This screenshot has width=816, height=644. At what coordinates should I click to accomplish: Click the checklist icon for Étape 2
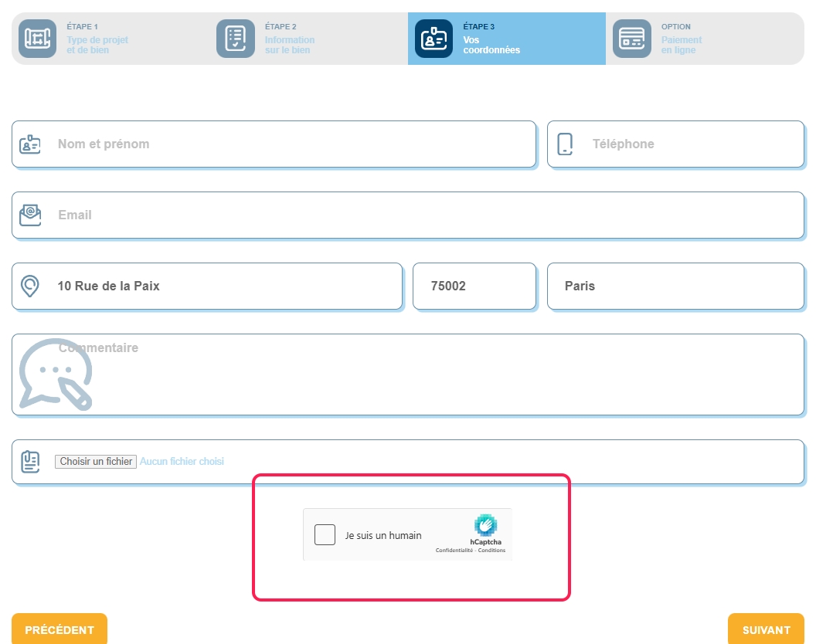[236, 39]
